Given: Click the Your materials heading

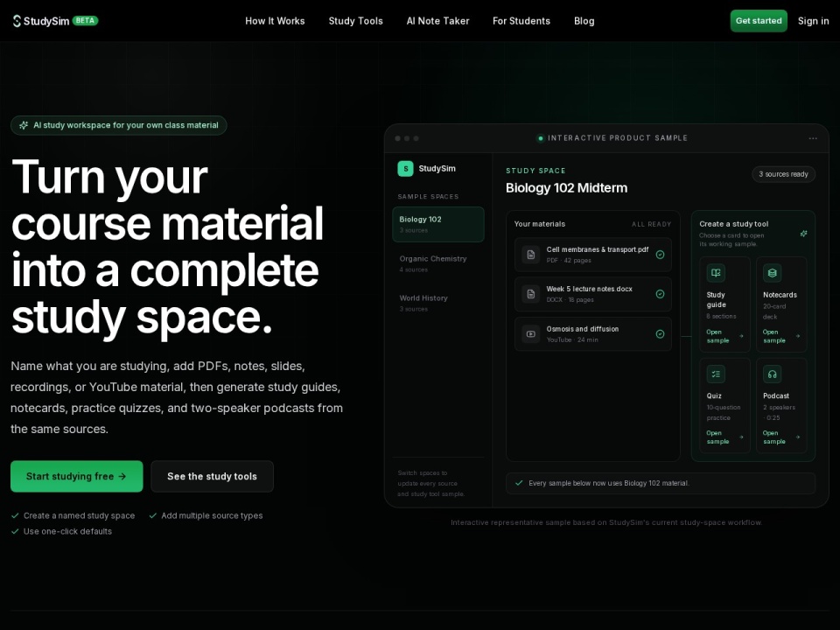Looking at the screenshot, I should pos(540,224).
